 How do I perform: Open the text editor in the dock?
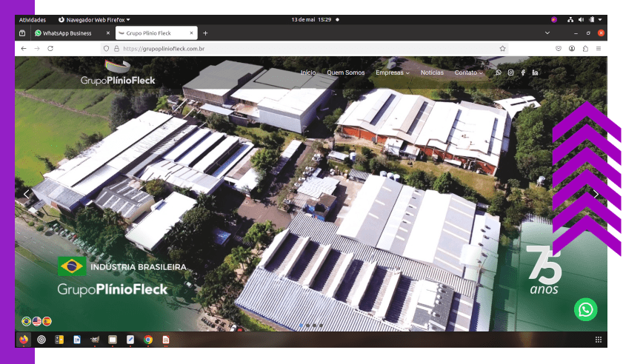click(x=130, y=340)
